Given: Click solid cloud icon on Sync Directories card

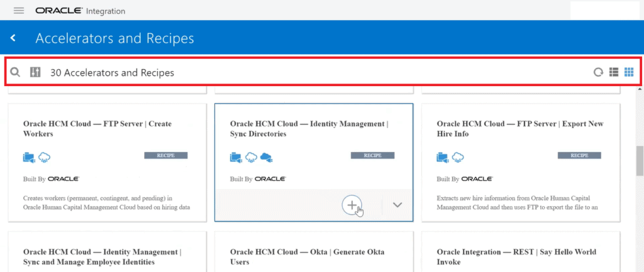Looking at the screenshot, I should (x=267, y=157).
